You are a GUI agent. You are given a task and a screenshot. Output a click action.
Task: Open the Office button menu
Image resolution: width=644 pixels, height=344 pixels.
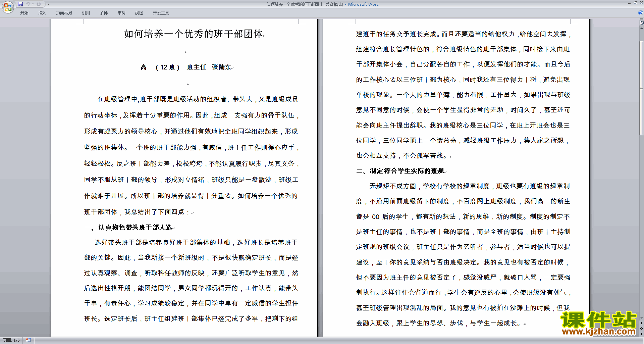(x=7, y=7)
